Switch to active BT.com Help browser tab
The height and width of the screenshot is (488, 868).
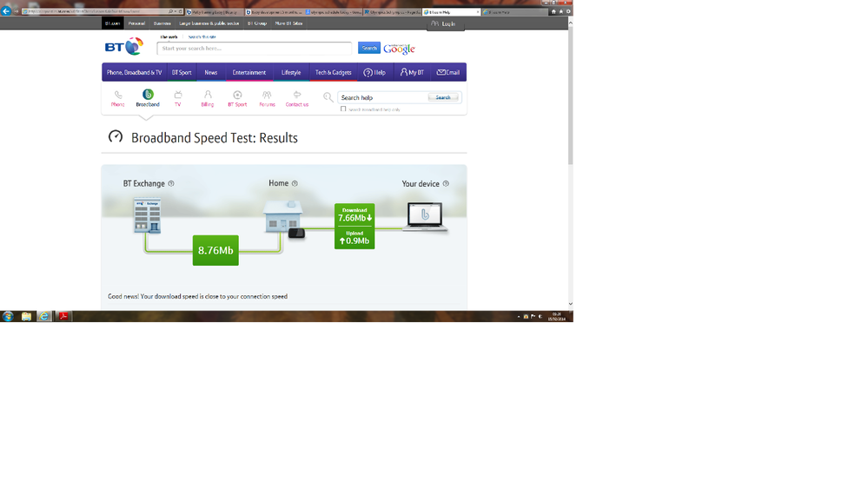pyautogui.click(x=452, y=11)
